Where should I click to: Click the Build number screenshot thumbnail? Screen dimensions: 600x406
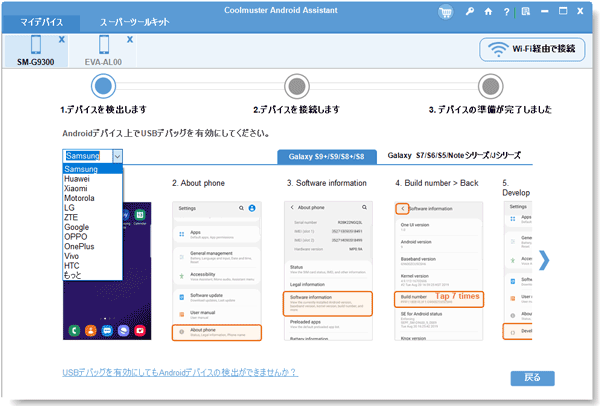439,271
